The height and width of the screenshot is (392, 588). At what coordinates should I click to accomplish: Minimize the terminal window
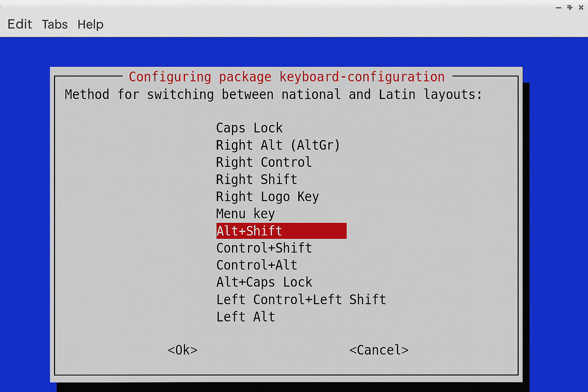pyautogui.click(x=558, y=7)
